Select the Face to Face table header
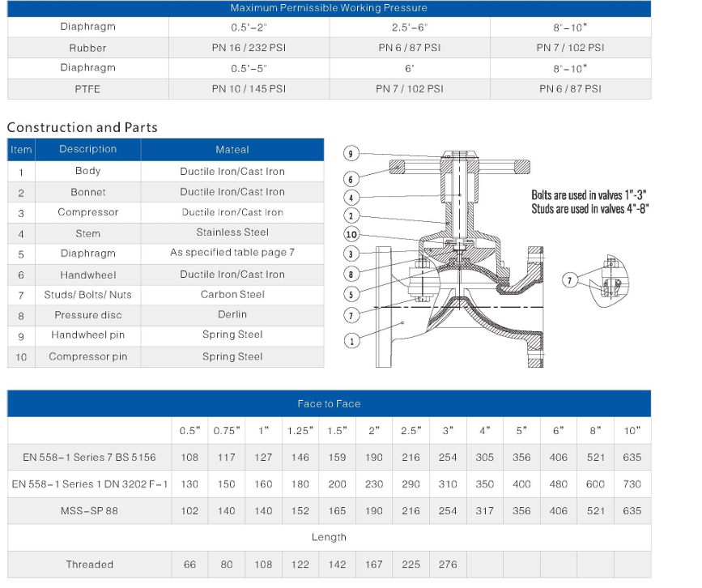 pos(329,403)
